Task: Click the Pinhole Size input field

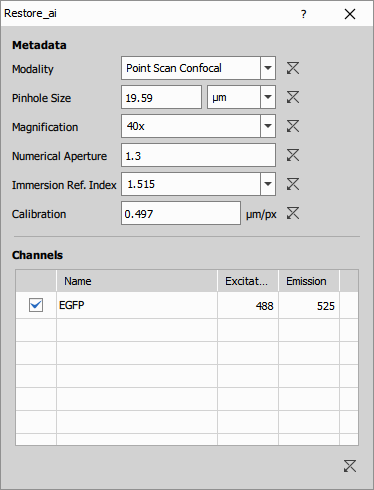Action: (161, 97)
